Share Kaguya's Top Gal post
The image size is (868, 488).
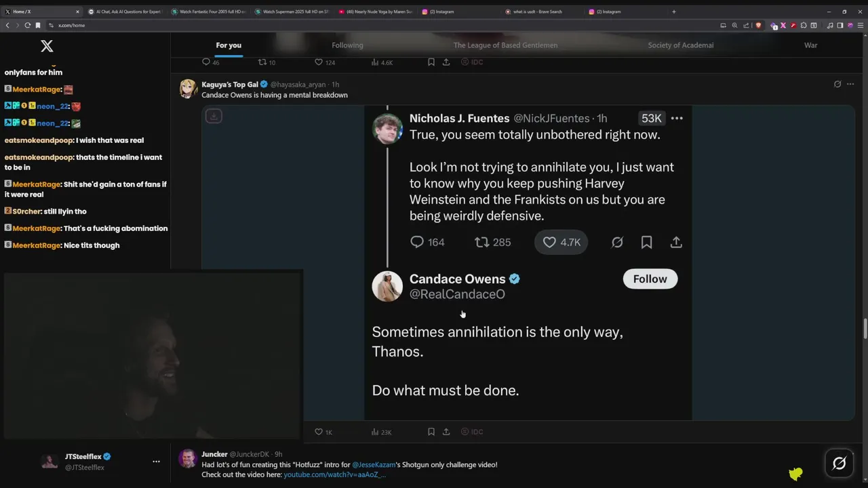(446, 432)
